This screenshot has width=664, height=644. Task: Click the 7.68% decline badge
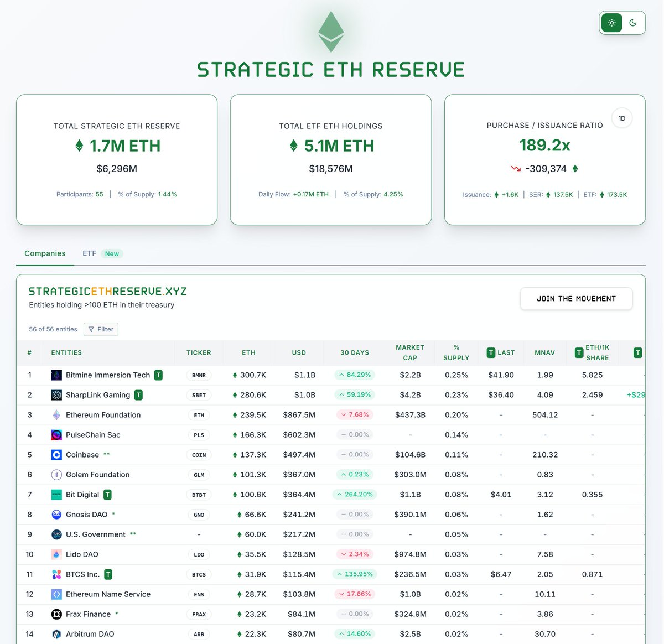tap(355, 414)
